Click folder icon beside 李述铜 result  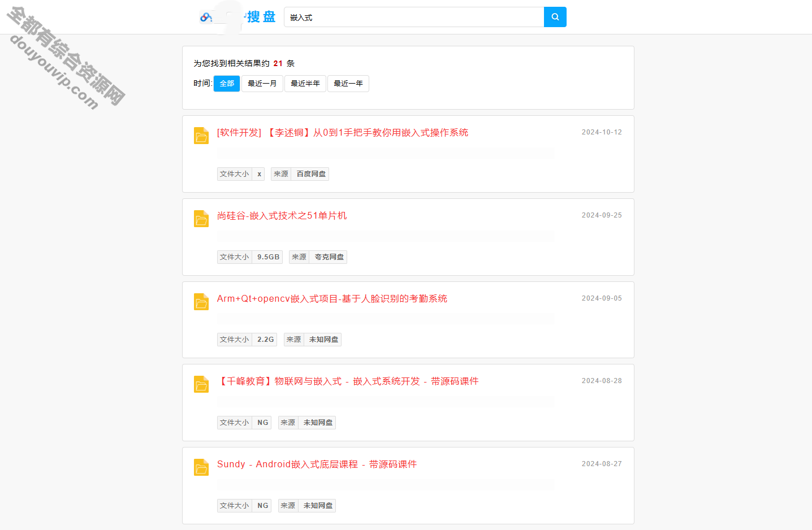click(x=201, y=136)
